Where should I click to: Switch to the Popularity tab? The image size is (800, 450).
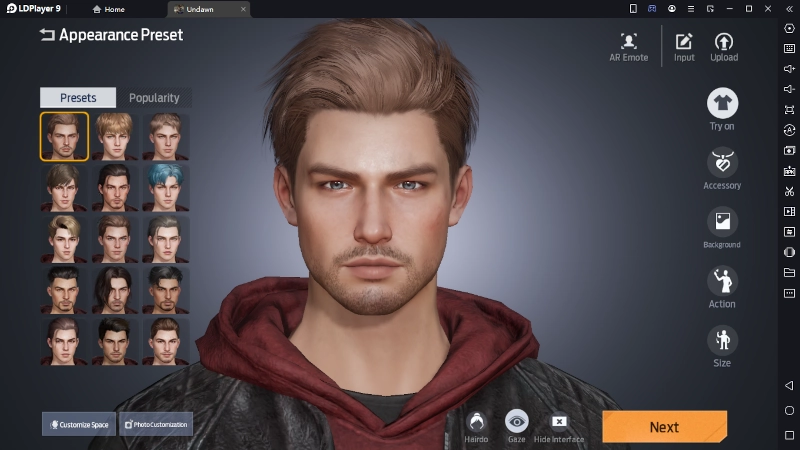click(x=154, y=97)
